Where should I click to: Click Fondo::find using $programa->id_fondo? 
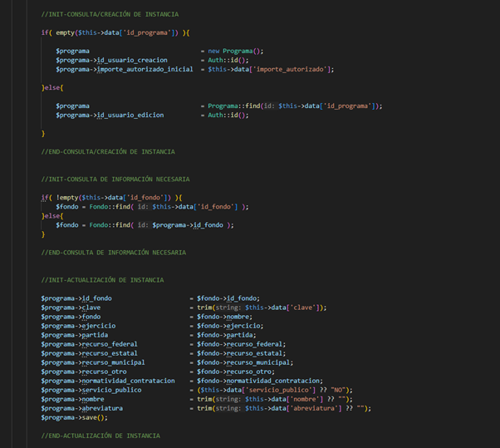[x=161, y=225]
